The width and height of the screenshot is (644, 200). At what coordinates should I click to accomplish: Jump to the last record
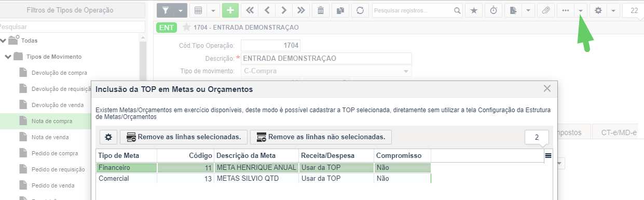302,10
